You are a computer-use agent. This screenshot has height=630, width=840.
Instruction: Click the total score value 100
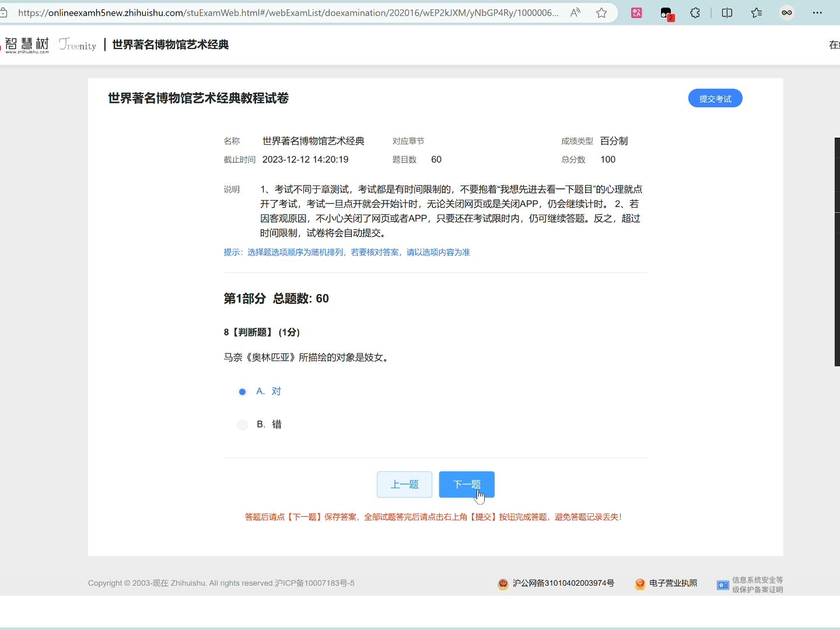[608, 160]
